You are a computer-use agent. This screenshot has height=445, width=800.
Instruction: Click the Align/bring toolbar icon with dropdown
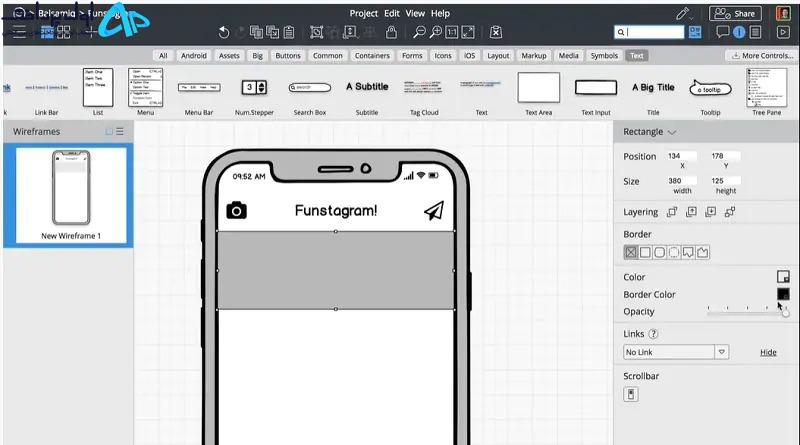point(350,32)
